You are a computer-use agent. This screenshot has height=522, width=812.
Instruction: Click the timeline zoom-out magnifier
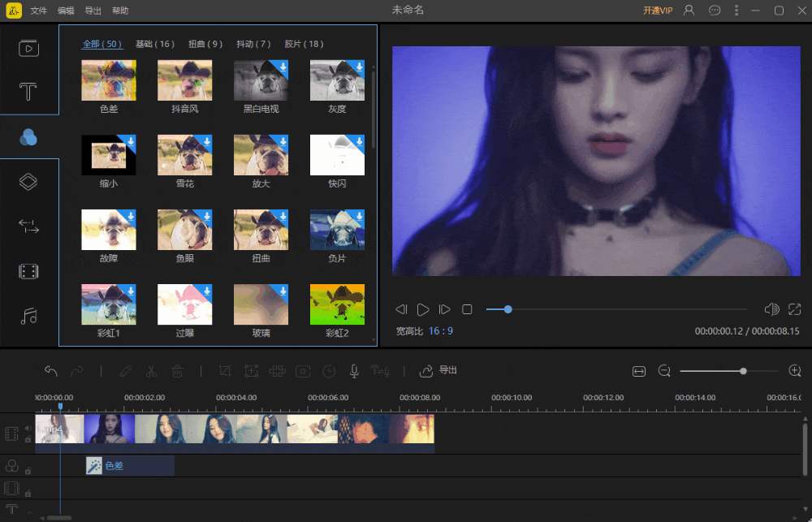point(664,371)
